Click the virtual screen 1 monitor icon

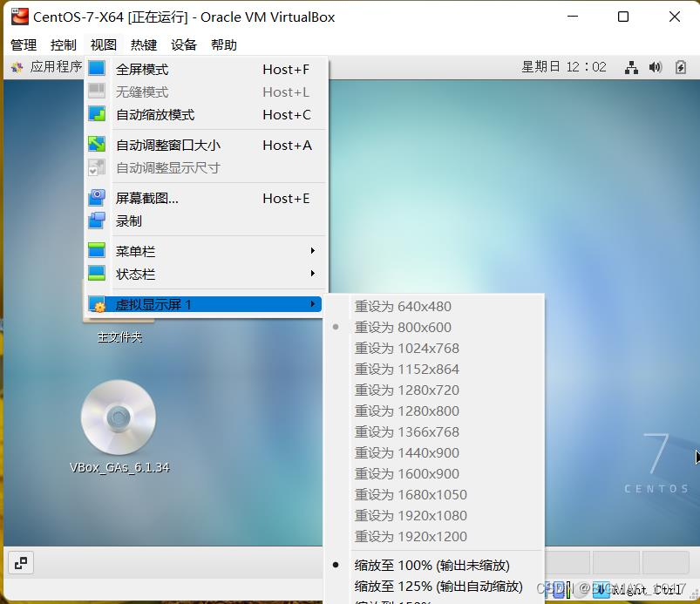97,304
